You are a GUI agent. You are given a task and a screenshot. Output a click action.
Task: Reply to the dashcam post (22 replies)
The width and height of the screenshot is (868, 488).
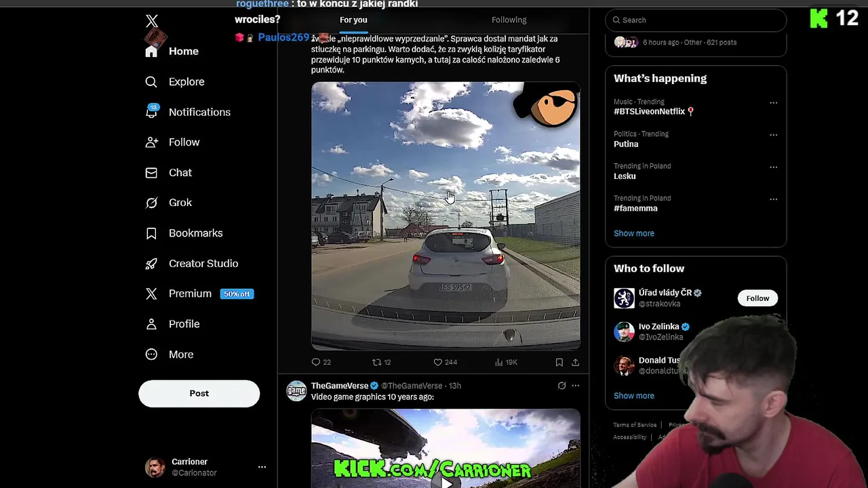click(321, 363)
